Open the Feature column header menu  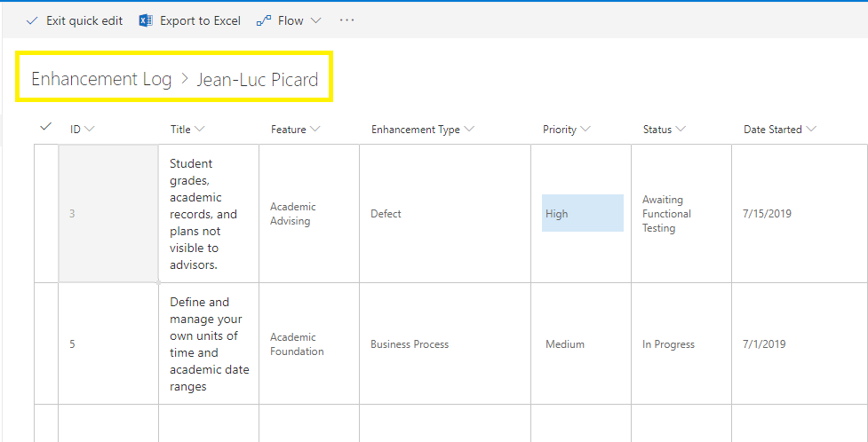coord(295,130)
